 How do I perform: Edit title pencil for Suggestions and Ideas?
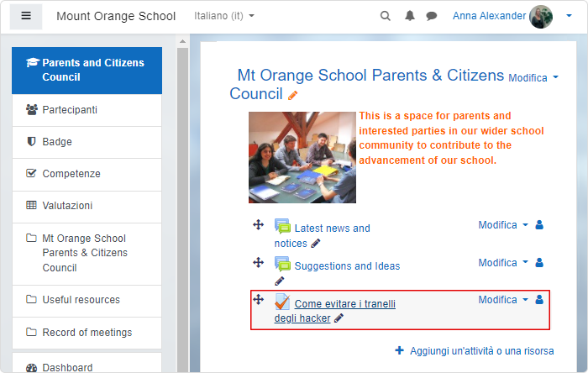280,281
